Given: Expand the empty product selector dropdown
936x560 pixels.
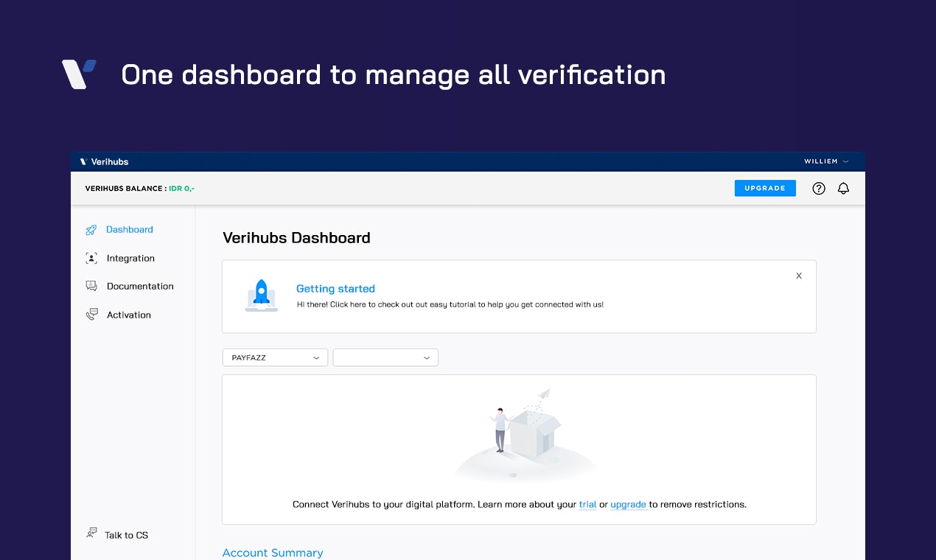Looking at the screenshot, I should [385, 357].
